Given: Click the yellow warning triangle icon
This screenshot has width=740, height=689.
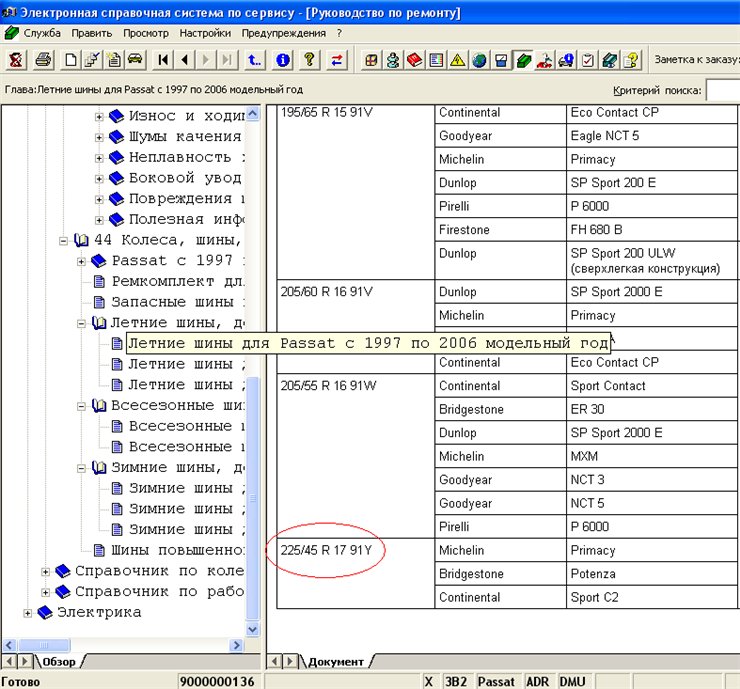Looking at the screenshot, I should click(457, 60).
